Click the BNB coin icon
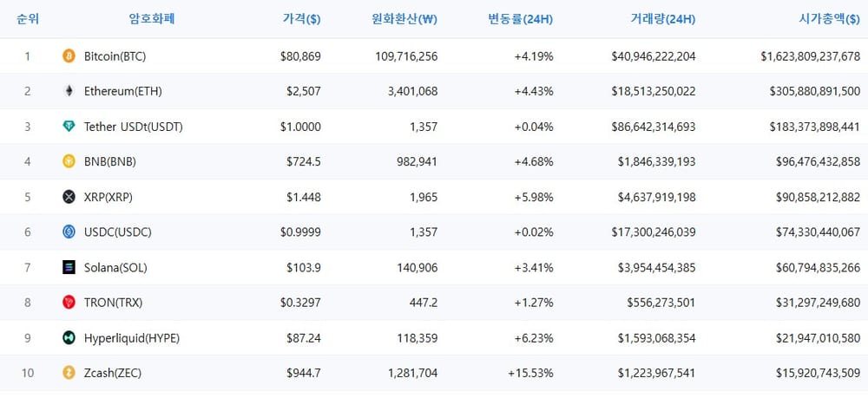Viewport: 868px width, 398px height. click(x=69, y=161)
